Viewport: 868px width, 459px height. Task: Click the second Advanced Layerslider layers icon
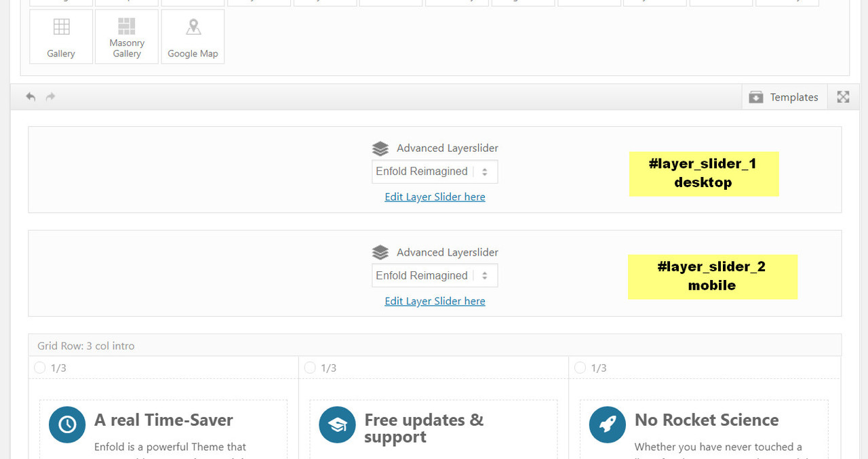[380, 253]
